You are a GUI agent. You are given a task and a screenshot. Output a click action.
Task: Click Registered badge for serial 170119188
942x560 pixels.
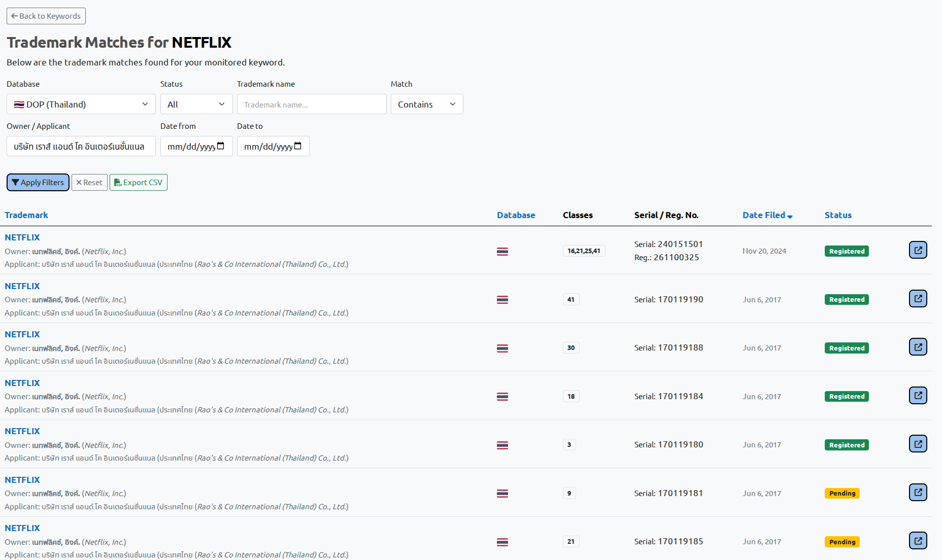(847, 348)
